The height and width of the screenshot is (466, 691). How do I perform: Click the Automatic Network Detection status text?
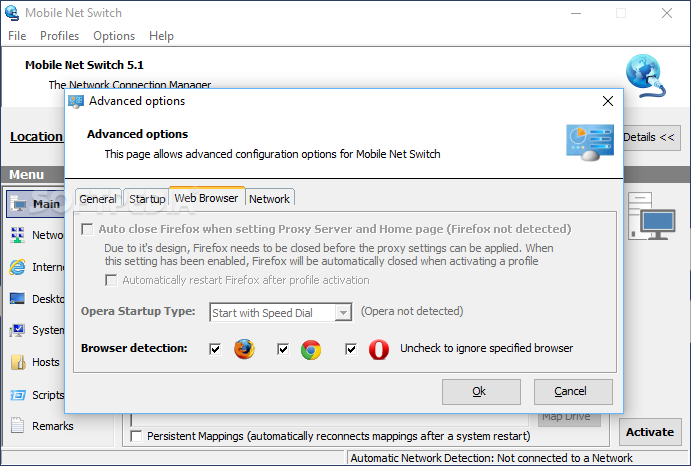(491, 458)
